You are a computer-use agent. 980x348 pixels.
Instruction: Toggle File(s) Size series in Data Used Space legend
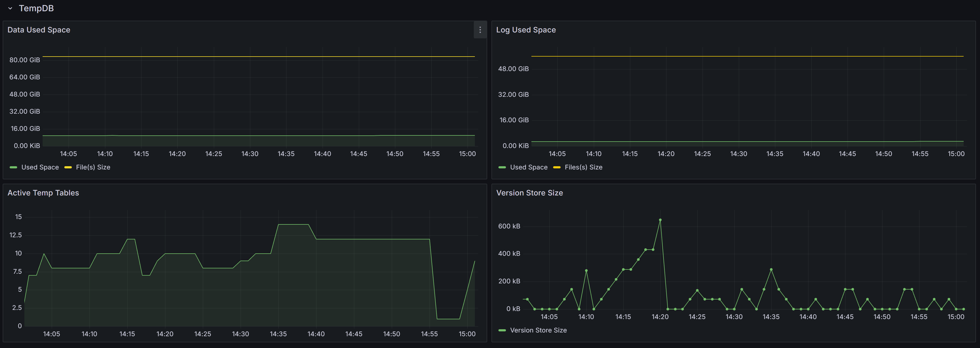[93, 167]
